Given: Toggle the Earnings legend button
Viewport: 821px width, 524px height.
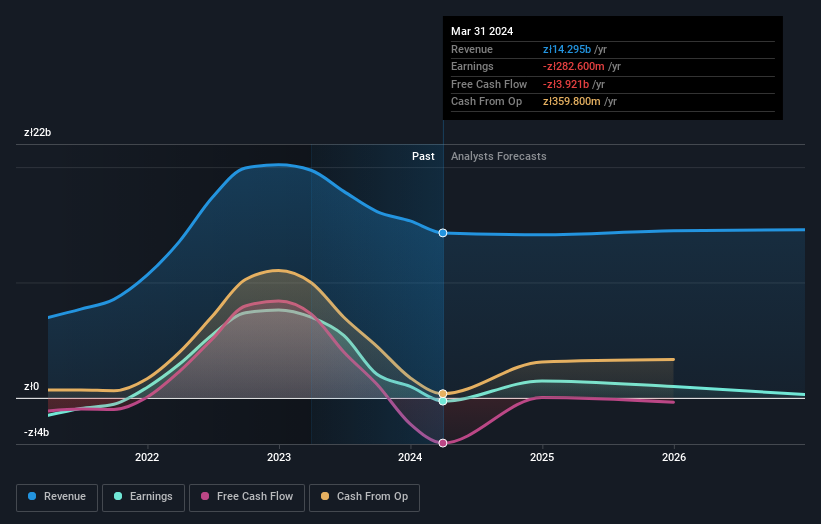Looking at the screenshot, I should coord(143,497).
